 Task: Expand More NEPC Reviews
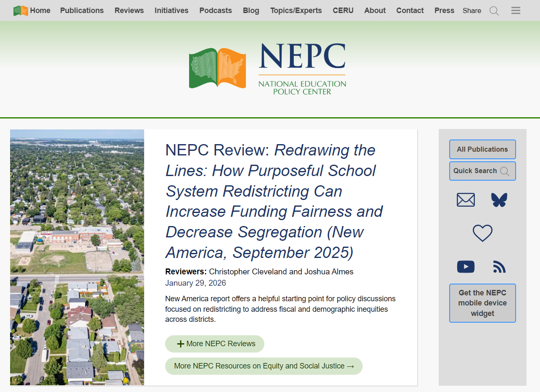pos(215,344)
